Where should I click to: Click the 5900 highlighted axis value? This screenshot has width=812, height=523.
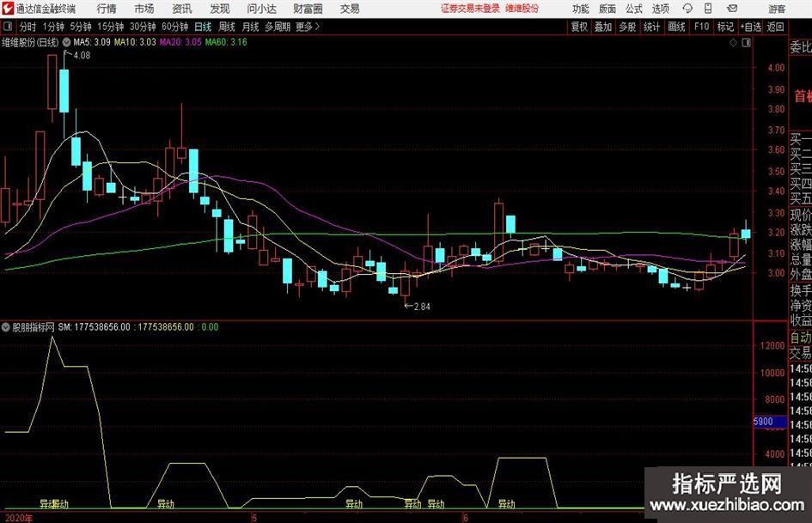pos(770,422)
